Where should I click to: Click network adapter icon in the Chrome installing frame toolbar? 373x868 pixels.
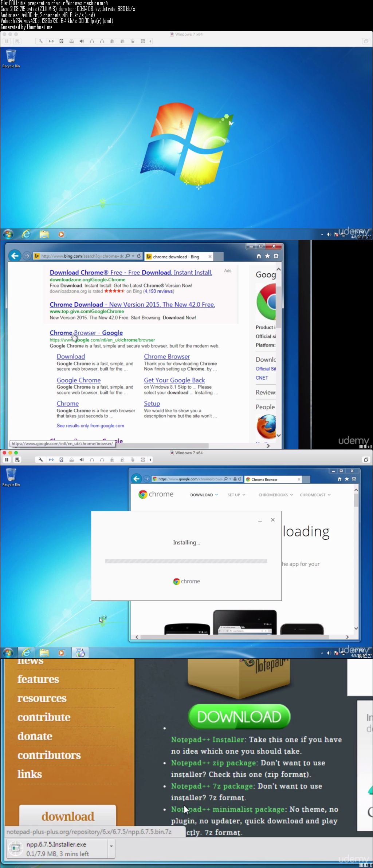51,460
